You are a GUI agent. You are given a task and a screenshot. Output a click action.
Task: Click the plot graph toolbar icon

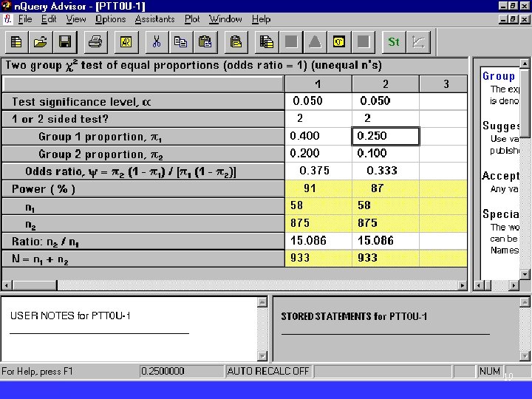click(x=418, y=42)
